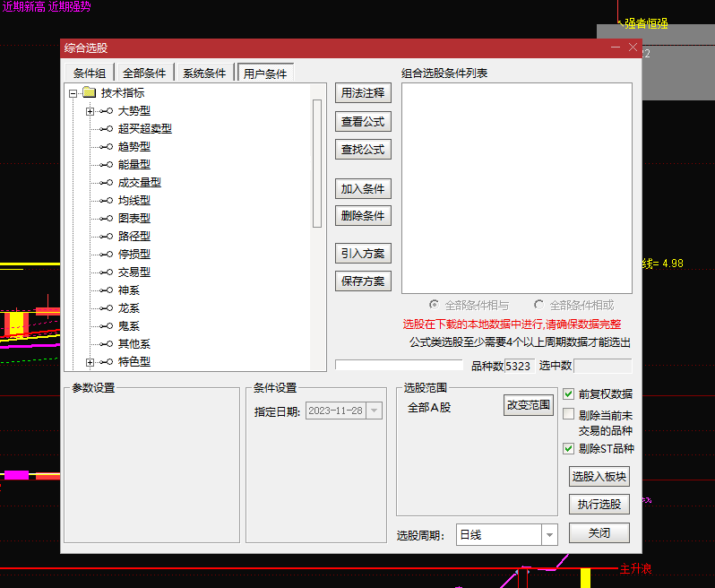
Task: Click the 改变范围 button
Action: tap(529, 405)
